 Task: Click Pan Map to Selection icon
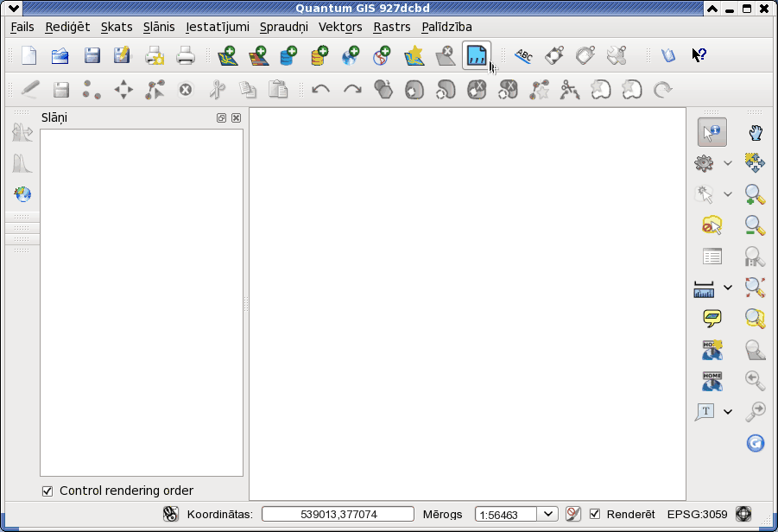click(756, 162)
